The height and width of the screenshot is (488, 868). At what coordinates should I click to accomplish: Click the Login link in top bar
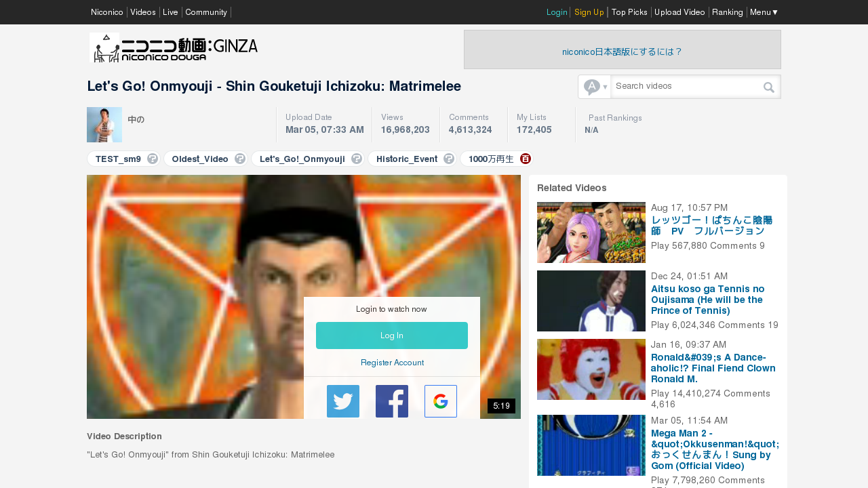coord(557,12)
